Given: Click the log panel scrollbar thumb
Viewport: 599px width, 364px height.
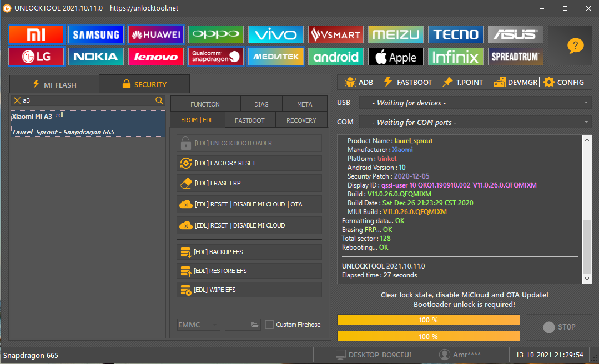Looking at the screenshot, I should click(x=587, y=247).
